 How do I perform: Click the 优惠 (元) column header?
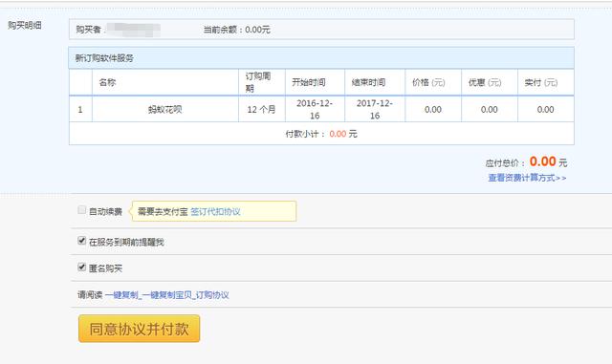(489, 82)
